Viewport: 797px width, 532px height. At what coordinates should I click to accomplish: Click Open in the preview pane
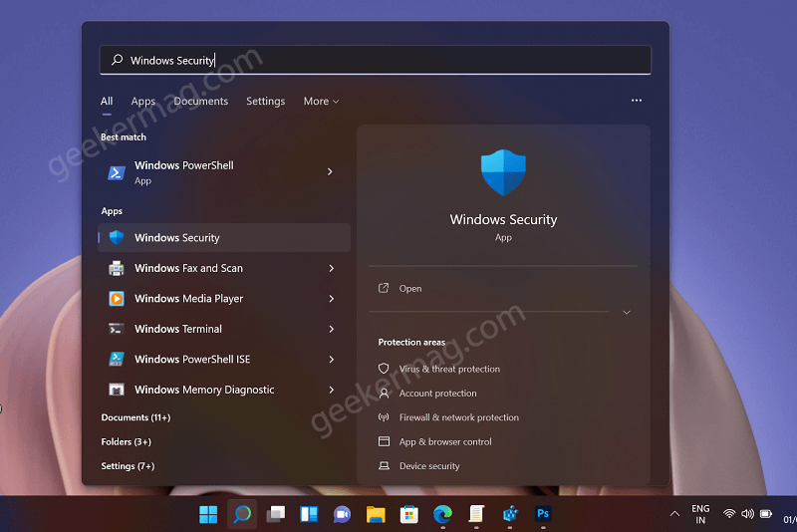tap(410, 288)
